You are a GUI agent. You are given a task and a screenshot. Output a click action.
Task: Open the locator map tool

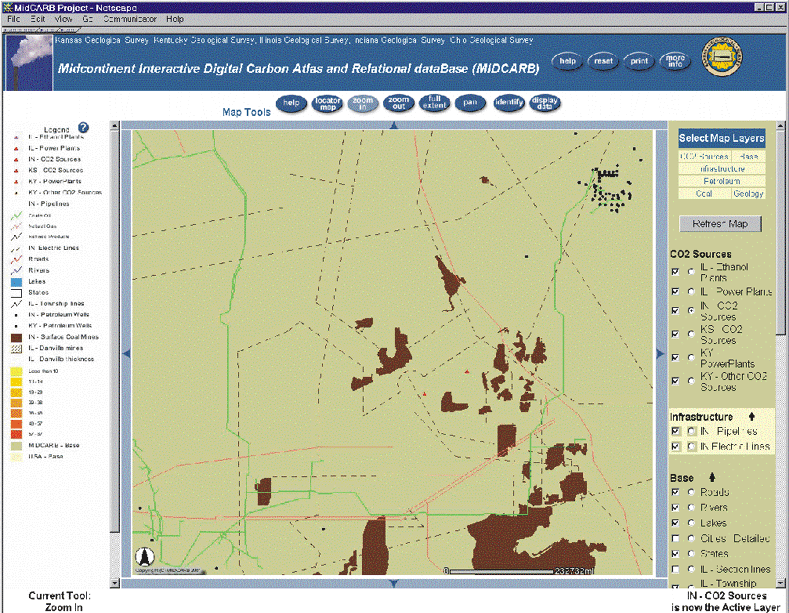click(328, 104)
